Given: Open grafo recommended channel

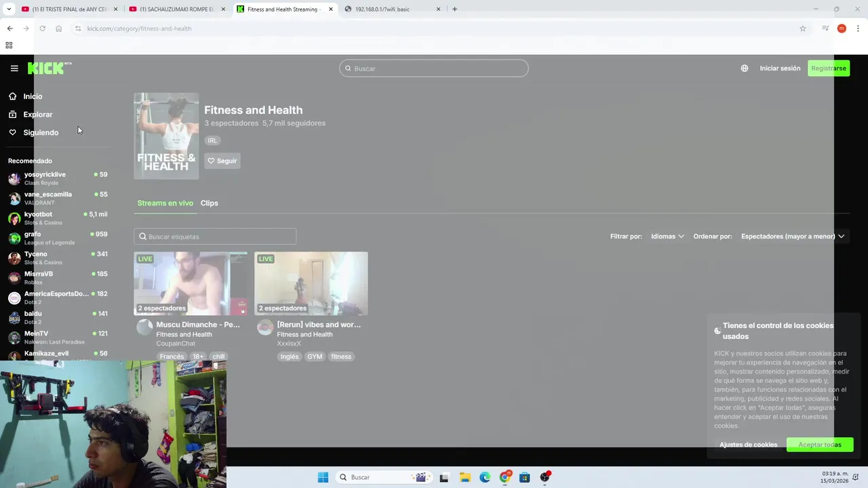Looking at the screenshot, I should 58,238.
